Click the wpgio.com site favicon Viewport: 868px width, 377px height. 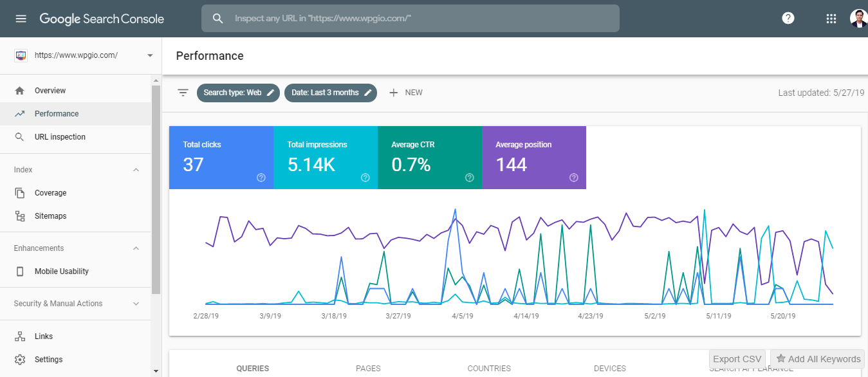tap(21, 55)
